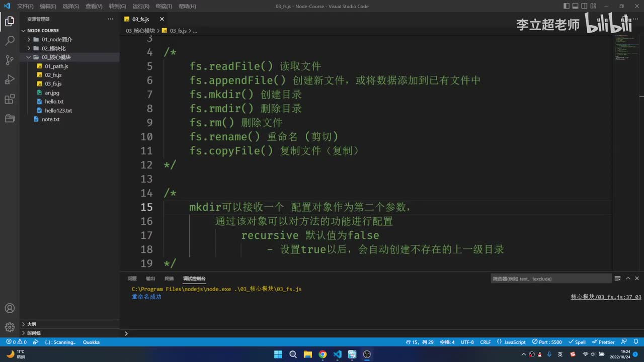This screenshot has height=362, width=644.
Task: Focus the debug console filter input
Action: coord(551,279)
